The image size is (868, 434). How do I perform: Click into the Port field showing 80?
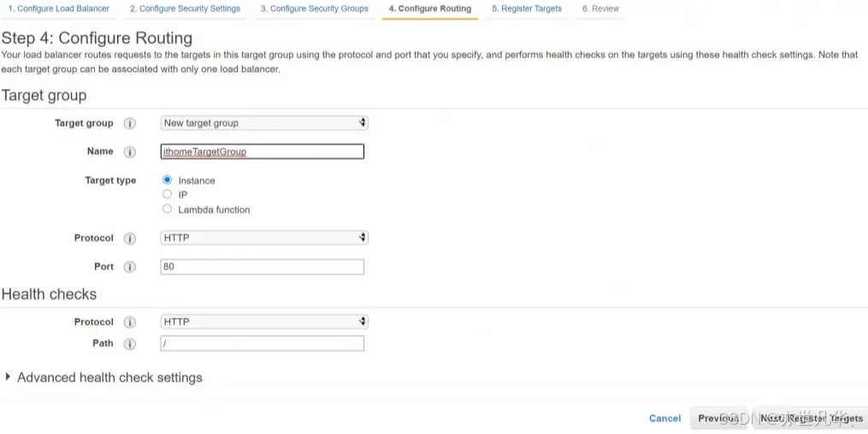click(x=263, y=267)
